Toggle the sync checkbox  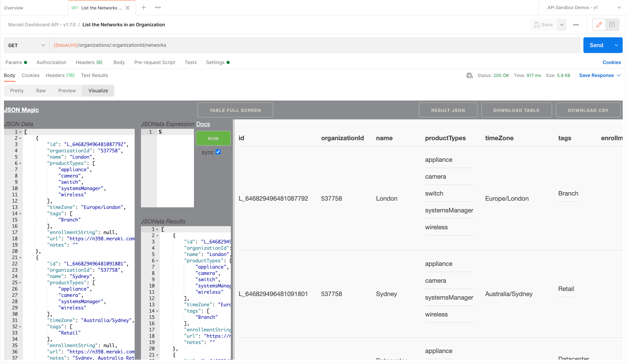coord(218,152)
